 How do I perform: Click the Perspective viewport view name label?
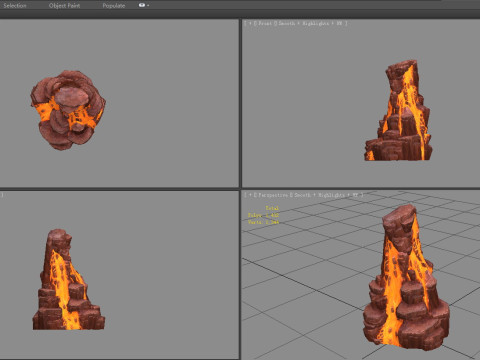click(x=273, y=195)
